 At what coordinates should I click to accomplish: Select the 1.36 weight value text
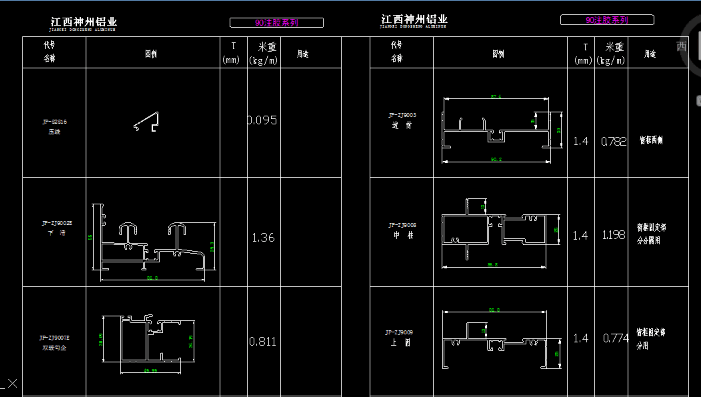click(263, 237)
